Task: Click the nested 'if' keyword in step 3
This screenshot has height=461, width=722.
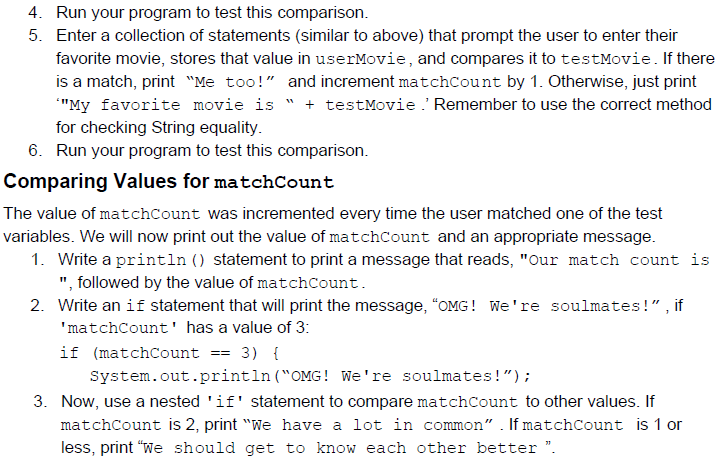Action: click(225, 402)
